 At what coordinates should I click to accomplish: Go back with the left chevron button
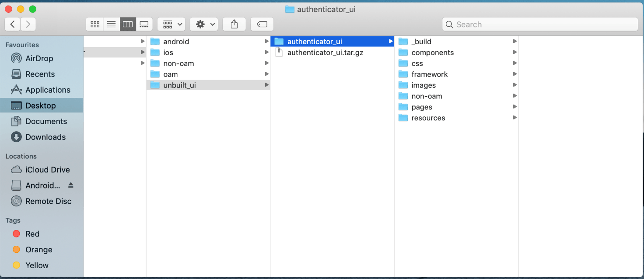click(12, 24)
